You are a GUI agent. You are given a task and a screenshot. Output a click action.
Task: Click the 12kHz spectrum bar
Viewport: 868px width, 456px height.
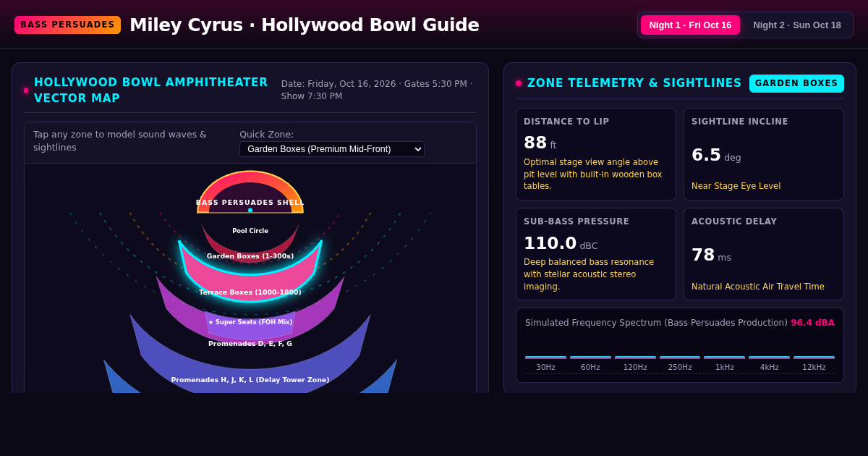814,358
